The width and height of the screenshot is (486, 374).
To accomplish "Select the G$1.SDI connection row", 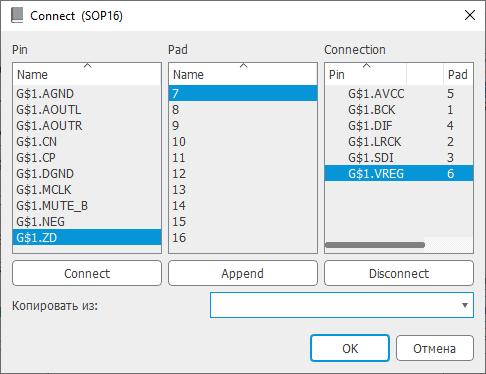I will (399, 158).
